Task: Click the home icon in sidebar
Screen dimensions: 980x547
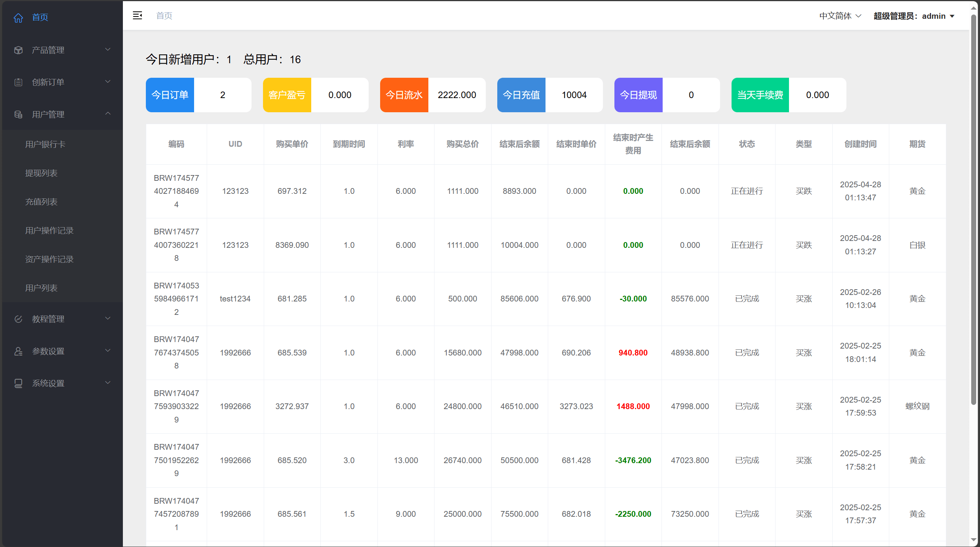Action: tap(18, 18)
